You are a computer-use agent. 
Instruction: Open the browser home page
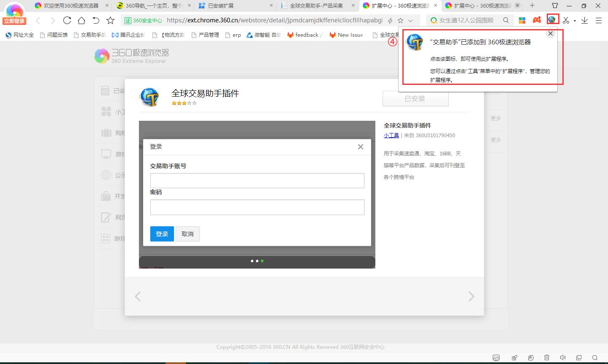coord(81,20)
